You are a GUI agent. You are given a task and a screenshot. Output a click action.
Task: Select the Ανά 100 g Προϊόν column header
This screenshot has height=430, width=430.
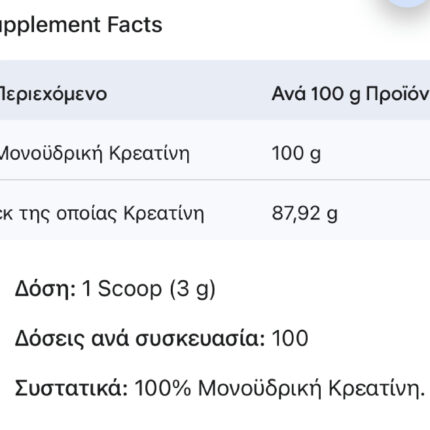(351, 94)
